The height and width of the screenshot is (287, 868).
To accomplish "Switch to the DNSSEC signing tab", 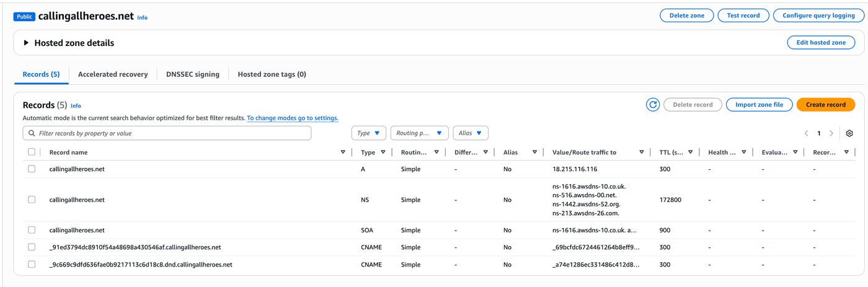I will click(192, 74).
